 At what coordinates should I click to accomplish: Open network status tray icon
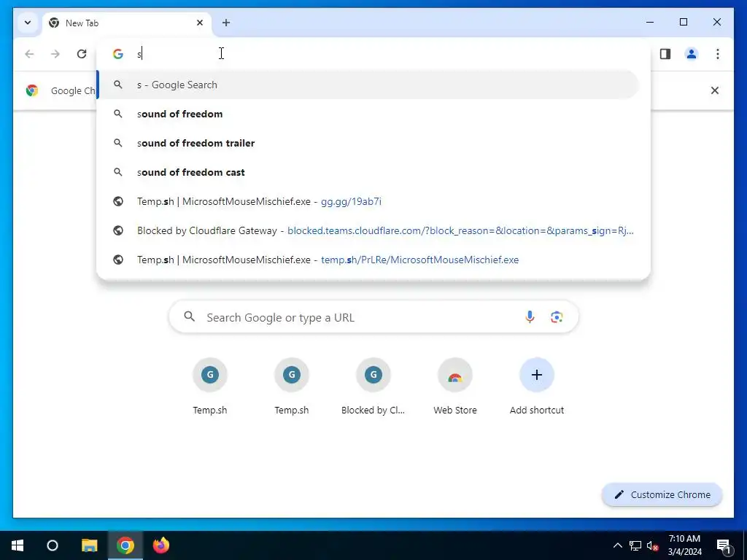(x=635, y=545)
